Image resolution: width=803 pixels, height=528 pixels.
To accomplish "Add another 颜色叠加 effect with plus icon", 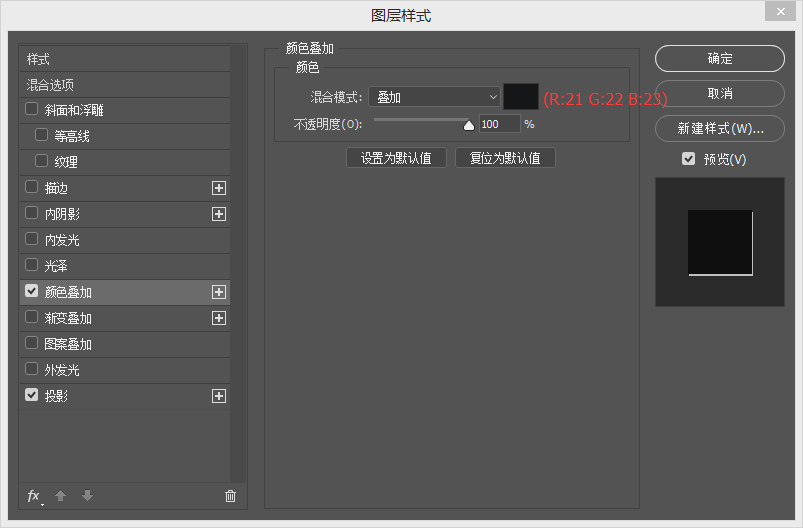I will coord(219,292).
